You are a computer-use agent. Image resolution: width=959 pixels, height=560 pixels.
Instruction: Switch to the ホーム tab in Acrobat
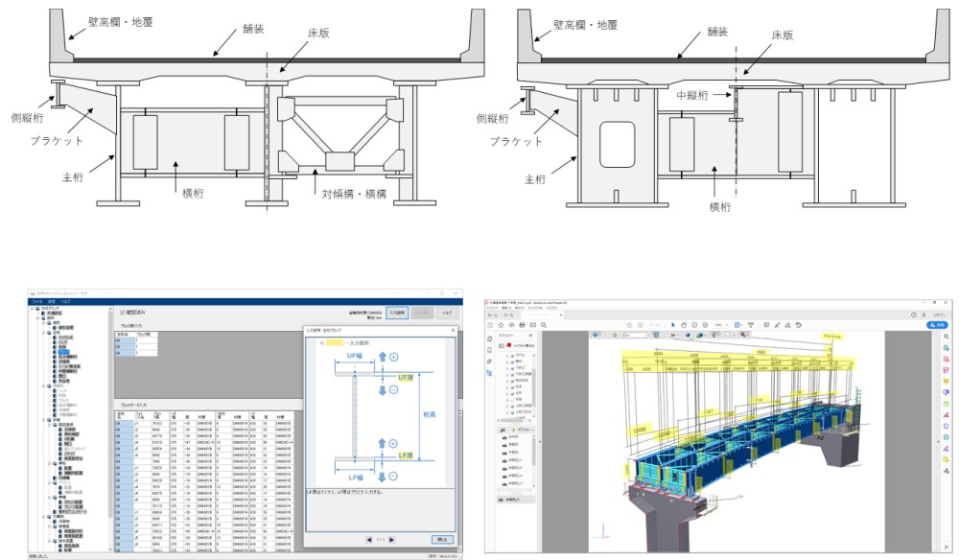[x=493, y=315]
